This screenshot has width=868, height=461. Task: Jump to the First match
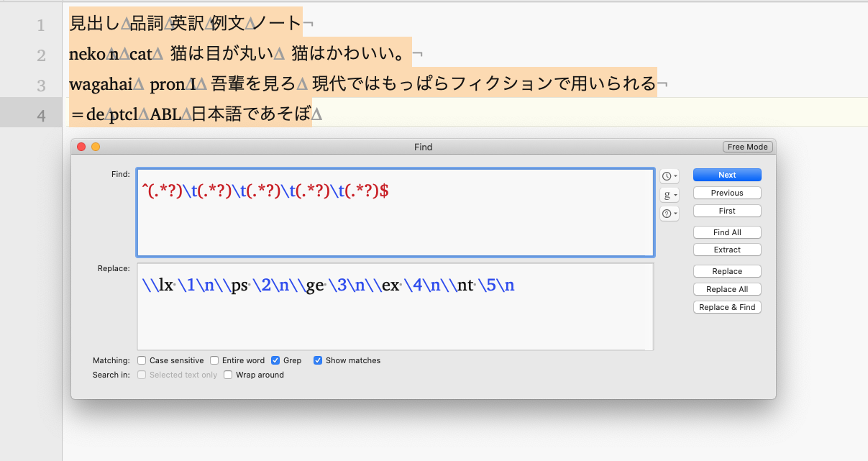(x=726, y=210)
